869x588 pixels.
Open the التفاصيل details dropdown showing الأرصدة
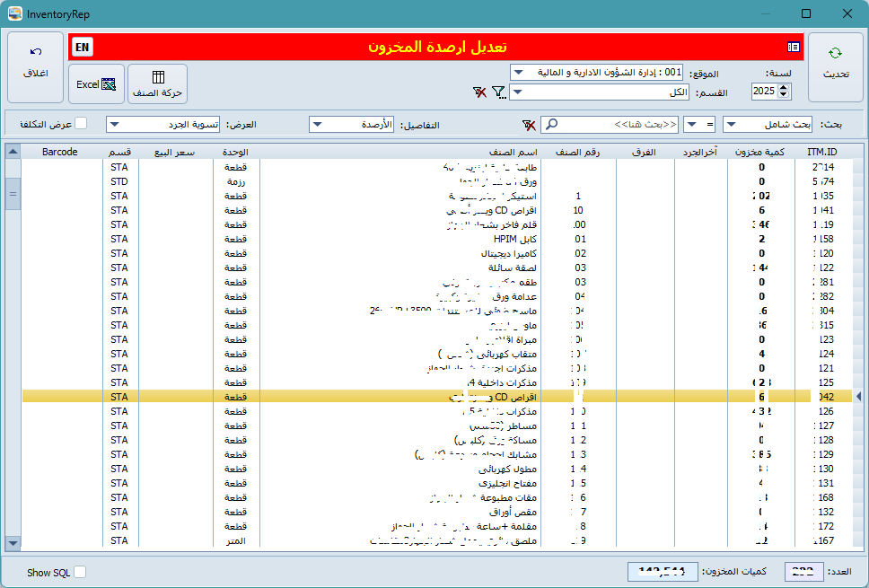point(317,124)
